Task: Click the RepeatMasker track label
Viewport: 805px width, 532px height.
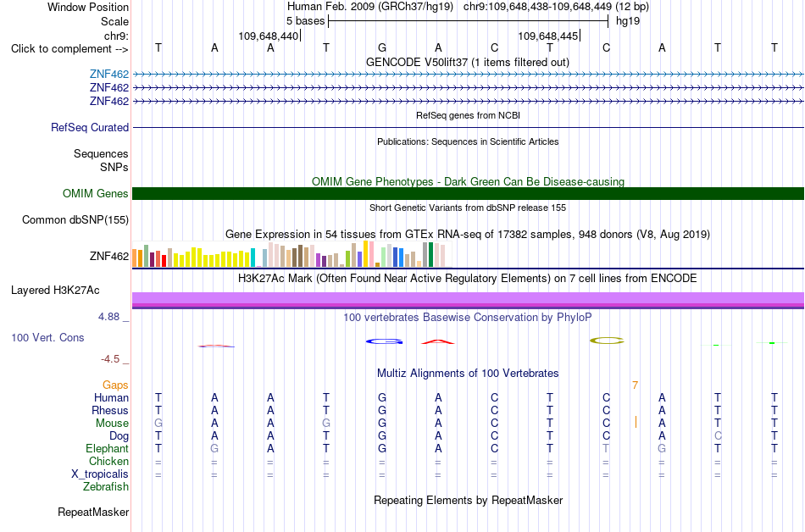Action: pyautogui.click(x=93, y=512)
